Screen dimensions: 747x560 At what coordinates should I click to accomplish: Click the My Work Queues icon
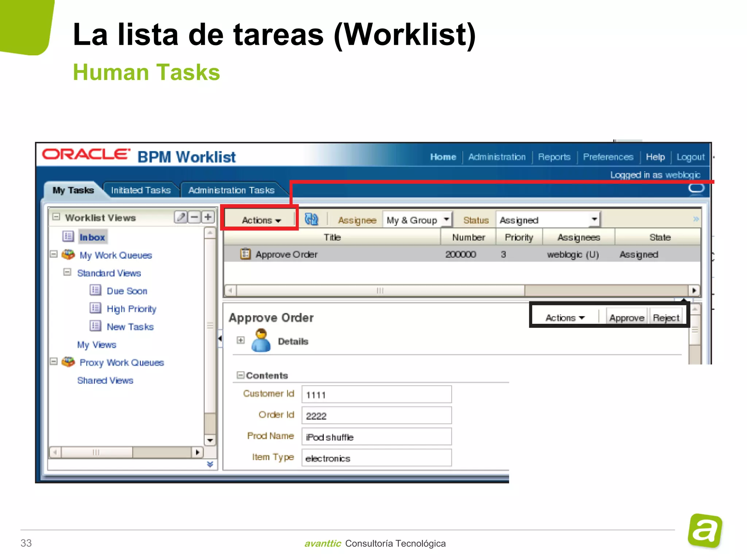68,254
